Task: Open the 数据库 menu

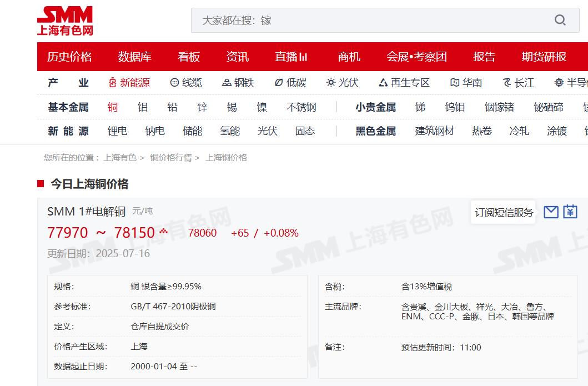Action: [x=134, y=57]
